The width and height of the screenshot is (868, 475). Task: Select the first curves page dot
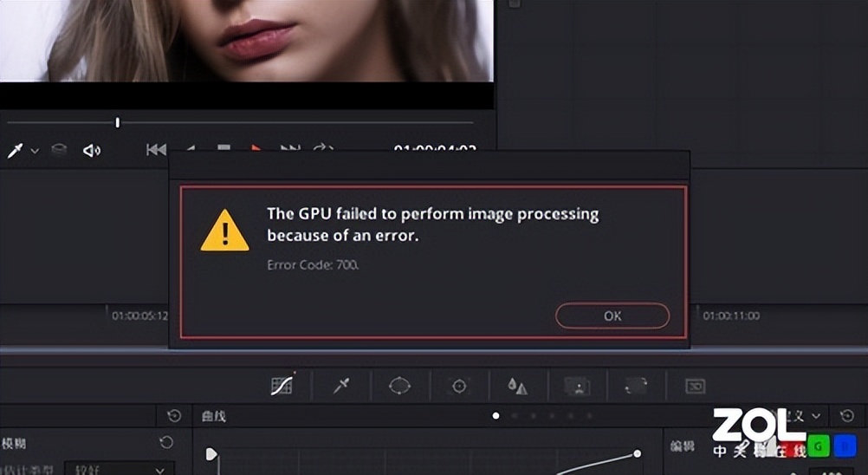coord(496,416)
